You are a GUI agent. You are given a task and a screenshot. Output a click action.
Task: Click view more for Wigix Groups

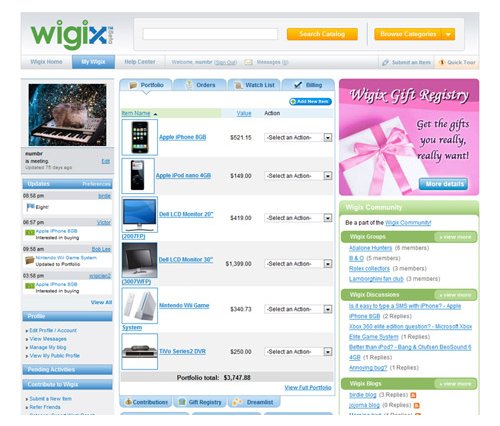[x=455, y=237]
